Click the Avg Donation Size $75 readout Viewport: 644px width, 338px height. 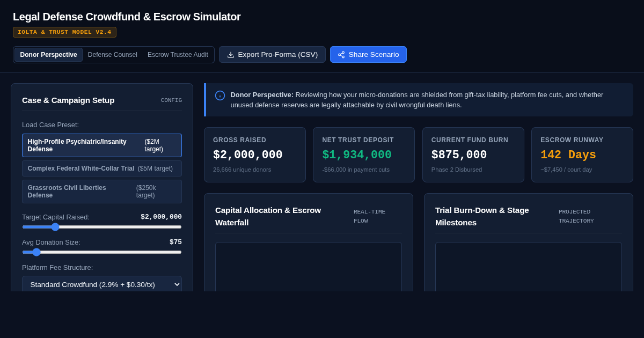pyautogui.click(x=175, y=242)
